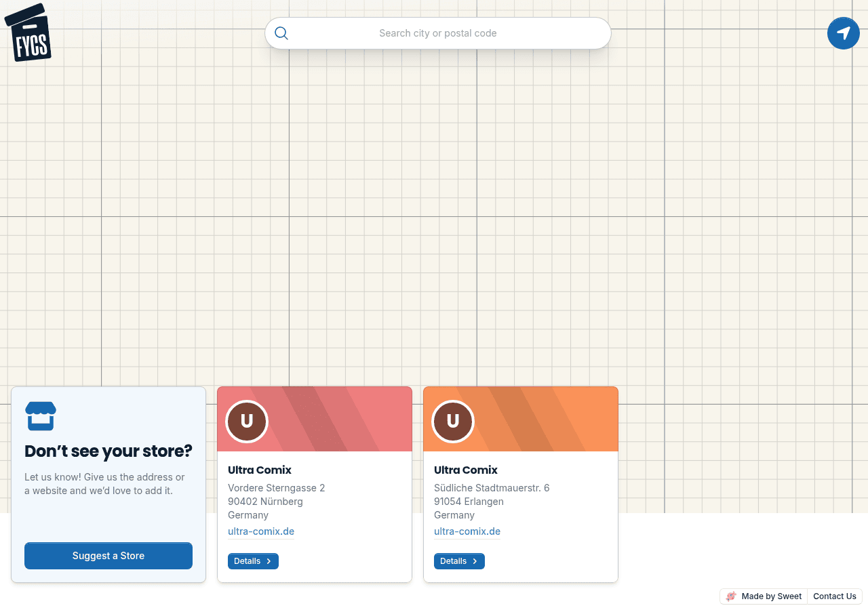Click the Made by Sweet logo icon
Viewport: 868px width, 610px height.
coord(731,596)
